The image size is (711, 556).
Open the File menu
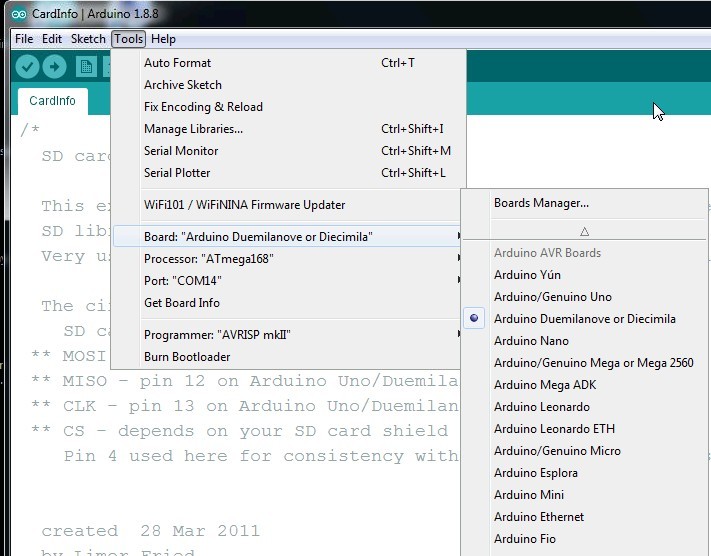point(24,39)
